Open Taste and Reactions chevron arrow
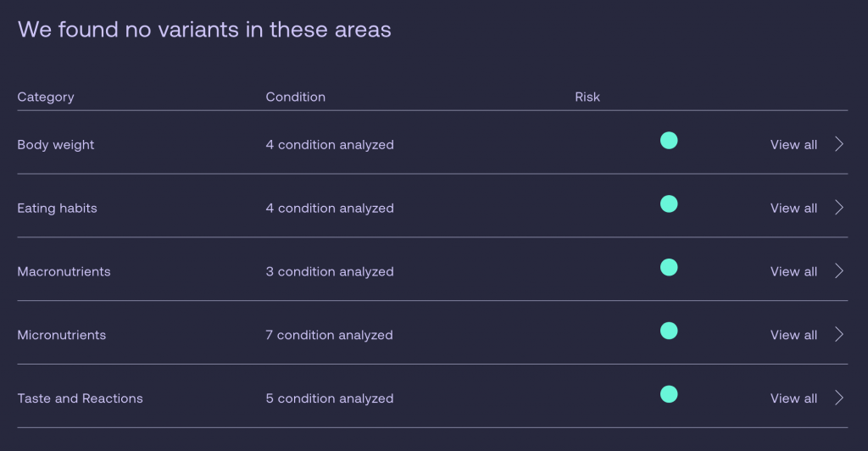The height and width of the screenshot is (451, 868). 839,398
